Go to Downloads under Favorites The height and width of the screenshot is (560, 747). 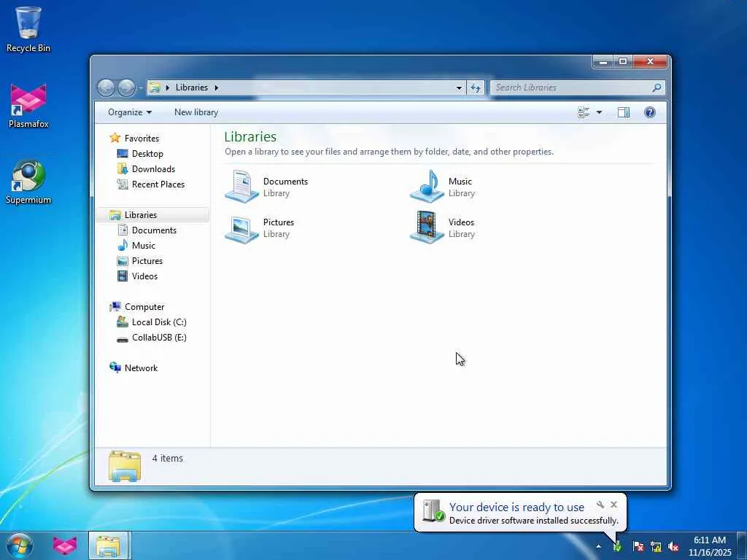153,168
